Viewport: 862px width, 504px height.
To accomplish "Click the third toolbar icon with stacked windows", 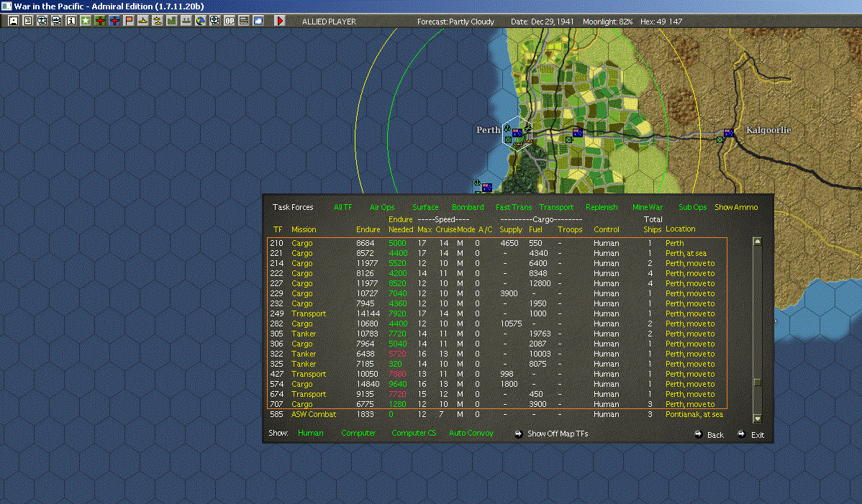I will click(x=42, y=21).
